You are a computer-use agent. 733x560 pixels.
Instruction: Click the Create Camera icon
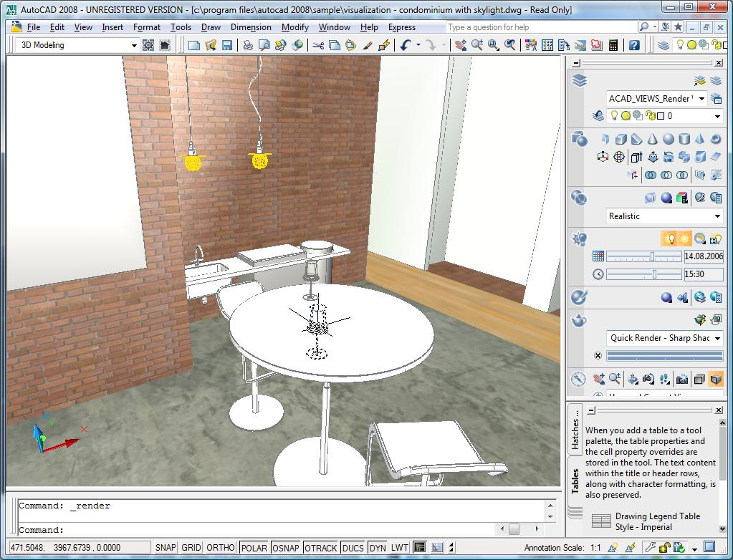click(681, 379)
